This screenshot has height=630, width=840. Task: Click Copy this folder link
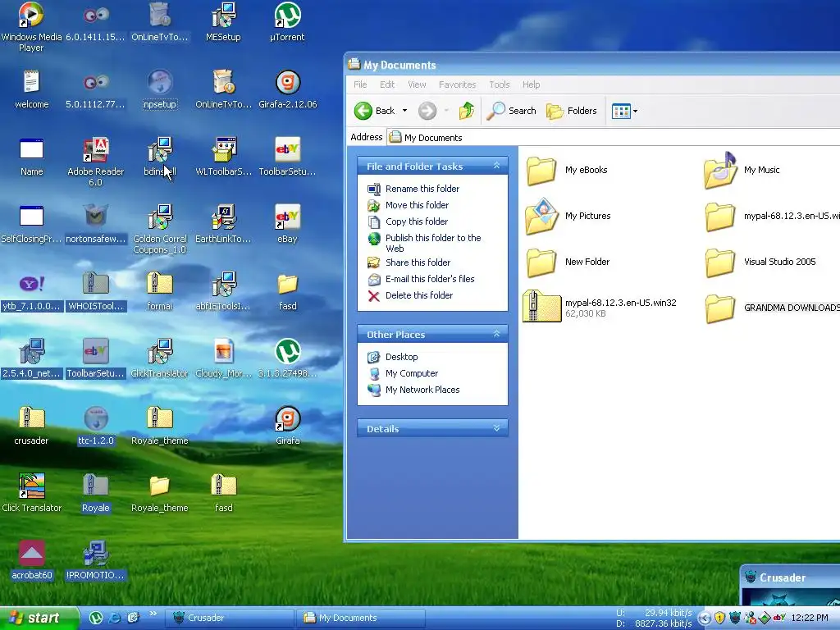coord(416,221)
